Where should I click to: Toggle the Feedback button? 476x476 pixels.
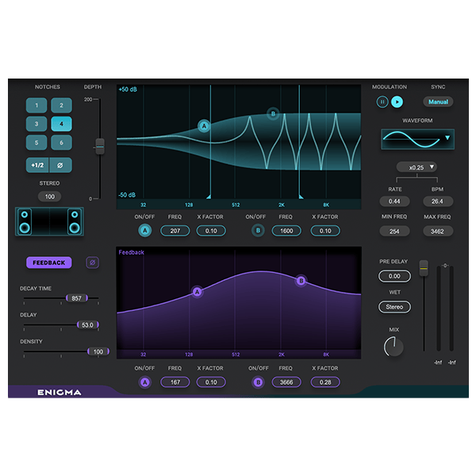49,263
